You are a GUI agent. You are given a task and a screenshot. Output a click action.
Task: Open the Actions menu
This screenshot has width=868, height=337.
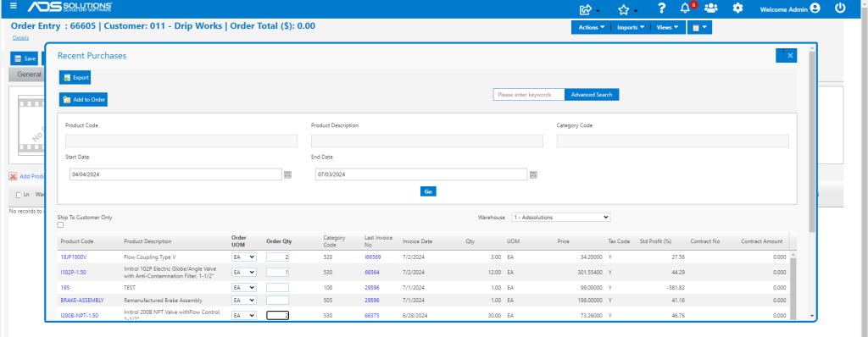click(x=591, y=27)
